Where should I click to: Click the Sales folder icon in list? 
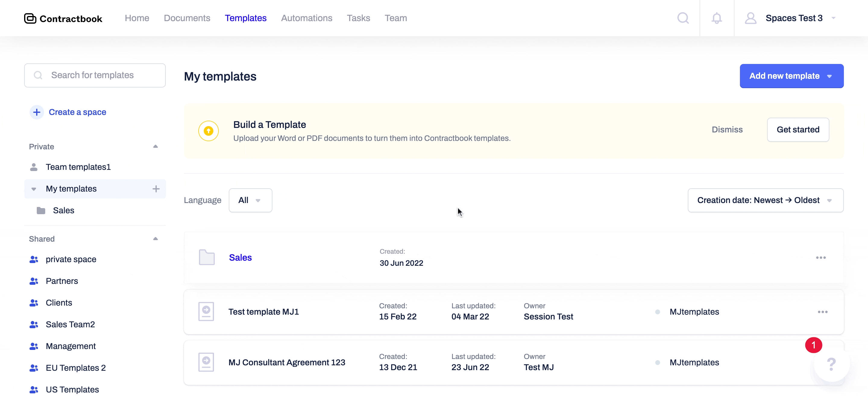click(206, 257)
